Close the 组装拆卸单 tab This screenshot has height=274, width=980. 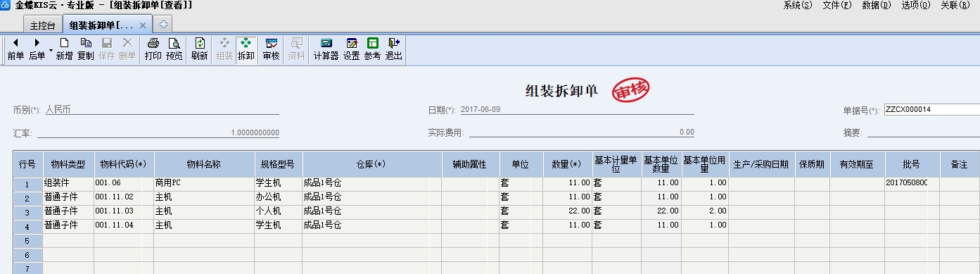point(143,25)
